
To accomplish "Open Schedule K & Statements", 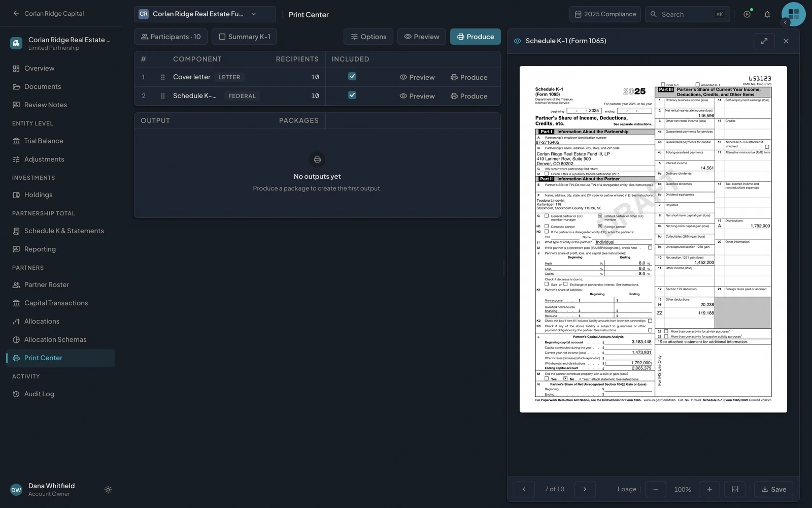I will [61, 231].
